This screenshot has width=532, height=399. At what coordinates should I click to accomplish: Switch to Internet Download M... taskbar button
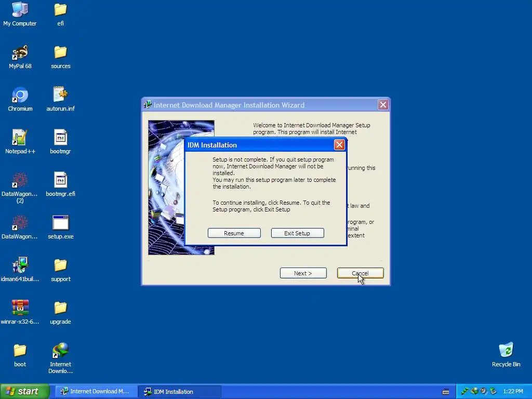pyautogui.click(x=95, y=391)
